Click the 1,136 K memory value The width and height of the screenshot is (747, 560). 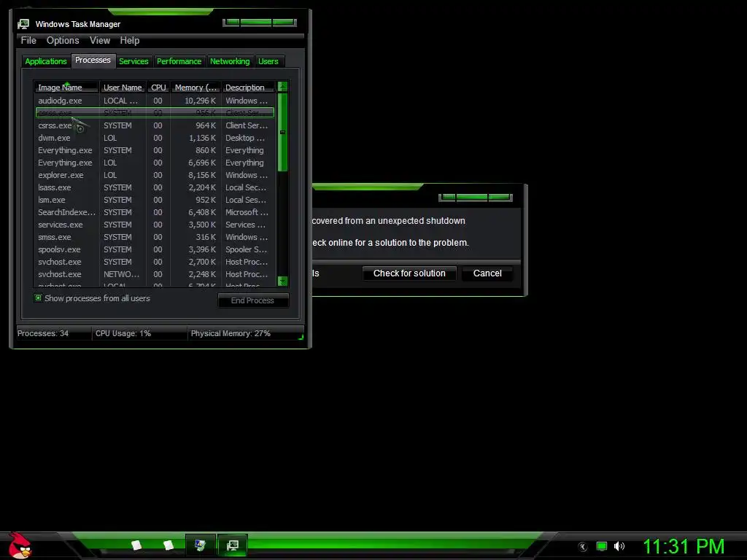202,138
